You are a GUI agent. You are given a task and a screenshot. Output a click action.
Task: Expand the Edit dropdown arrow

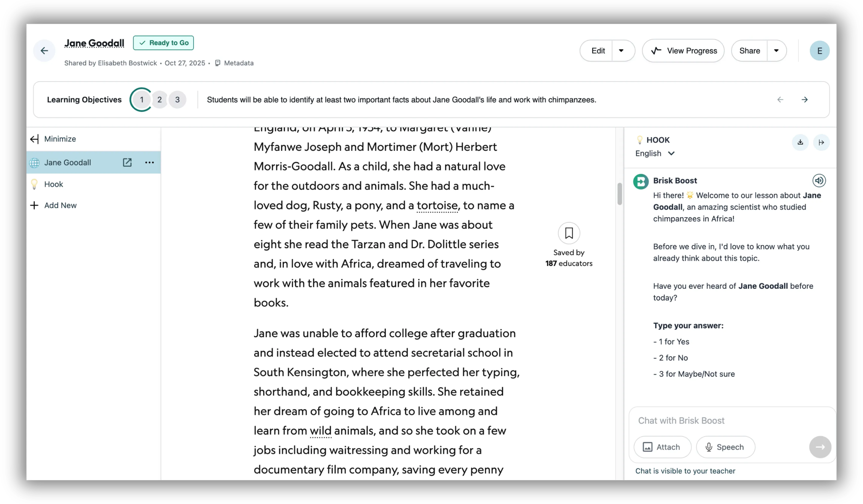click(621, 51)
